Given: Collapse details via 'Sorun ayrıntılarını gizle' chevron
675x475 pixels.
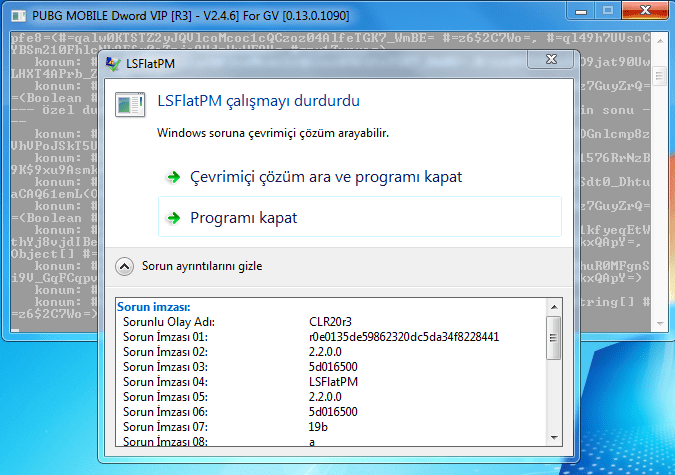Looking at the screenshot, I should tap(124, 267).
